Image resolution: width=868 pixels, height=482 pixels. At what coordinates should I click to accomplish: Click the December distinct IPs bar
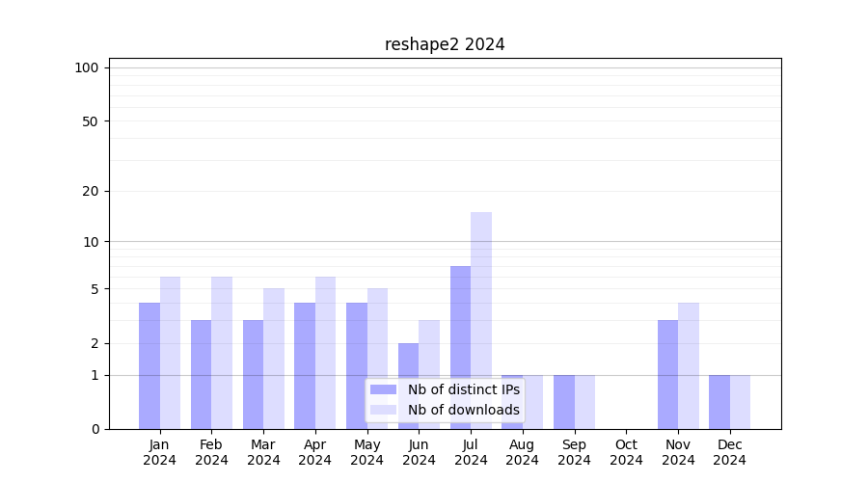tap(719, 402)
